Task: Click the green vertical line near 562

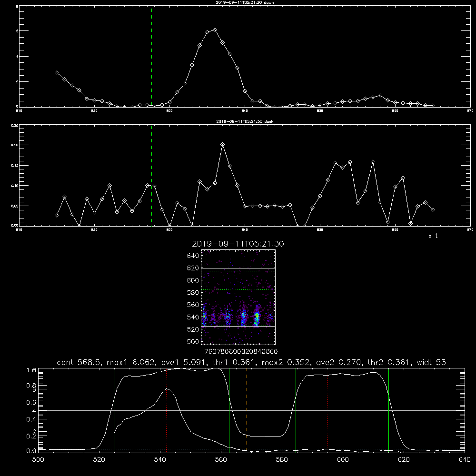Action: coord(229,410)
